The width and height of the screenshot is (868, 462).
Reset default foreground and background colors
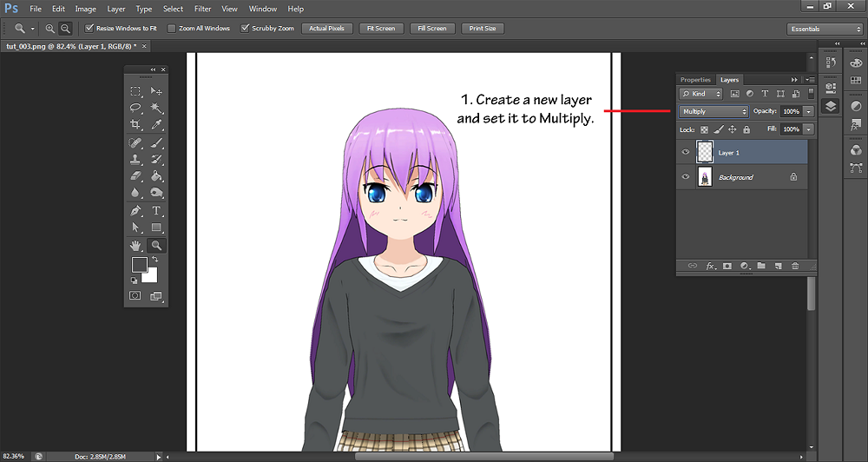pos(134,280)
